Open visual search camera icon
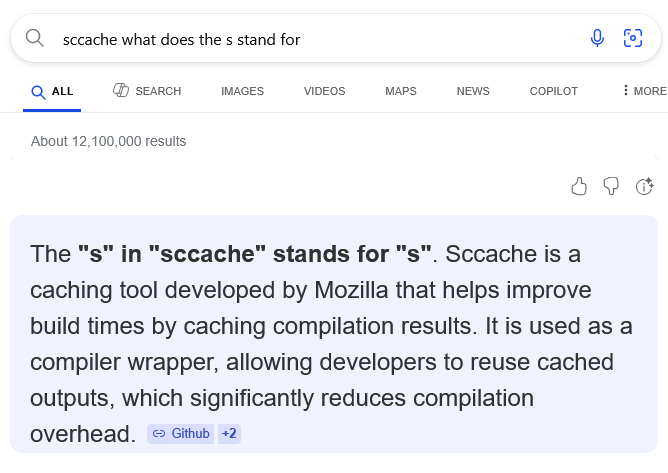This screenshot has height=473, width=668. point(632,39)
